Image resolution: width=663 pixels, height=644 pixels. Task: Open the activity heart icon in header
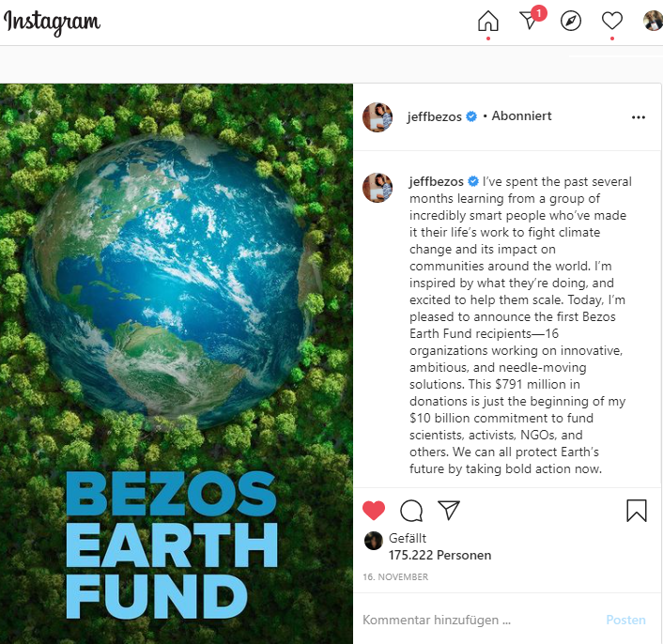click(x=612, y=22)
